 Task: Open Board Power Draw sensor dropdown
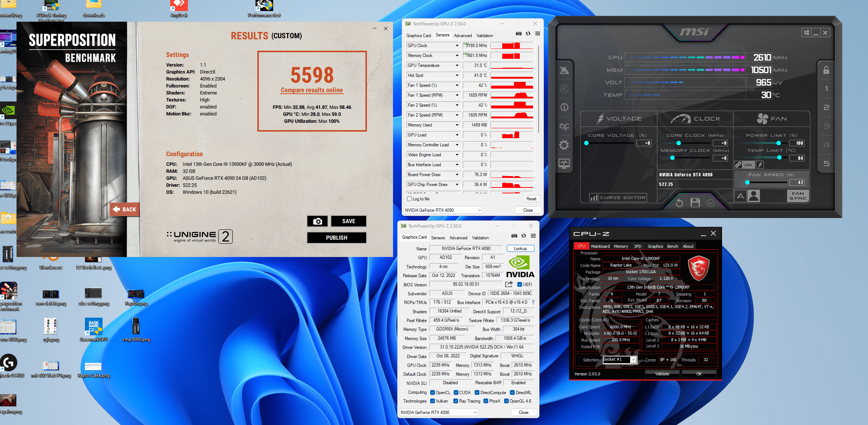coord(457,175)
